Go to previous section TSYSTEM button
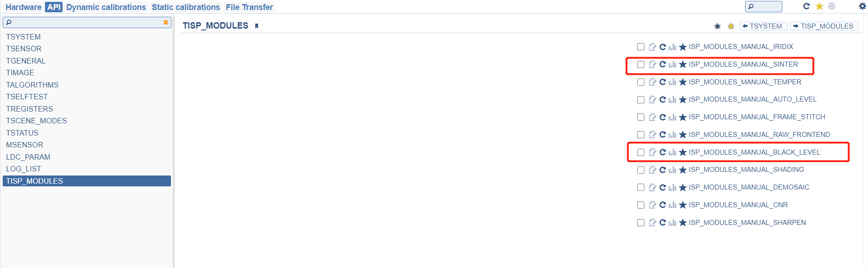This screenshot has height=268, width=868. pos(763,26)
